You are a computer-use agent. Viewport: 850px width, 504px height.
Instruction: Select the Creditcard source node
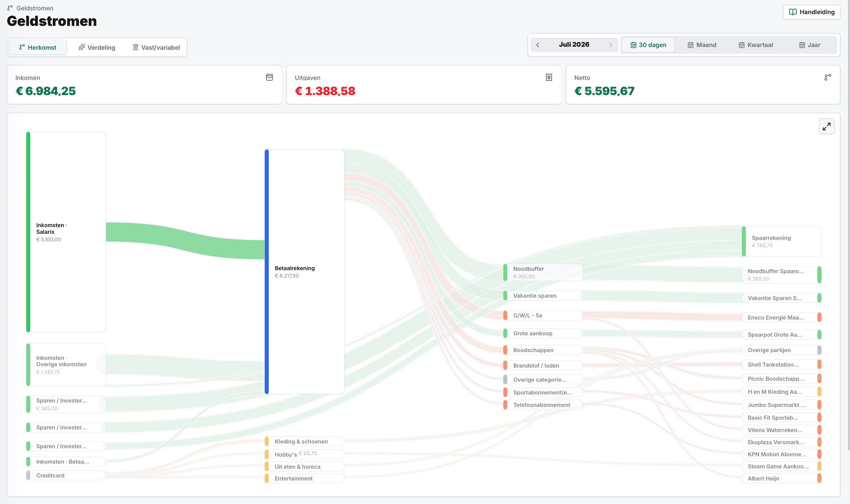click(x=66, y=475)
